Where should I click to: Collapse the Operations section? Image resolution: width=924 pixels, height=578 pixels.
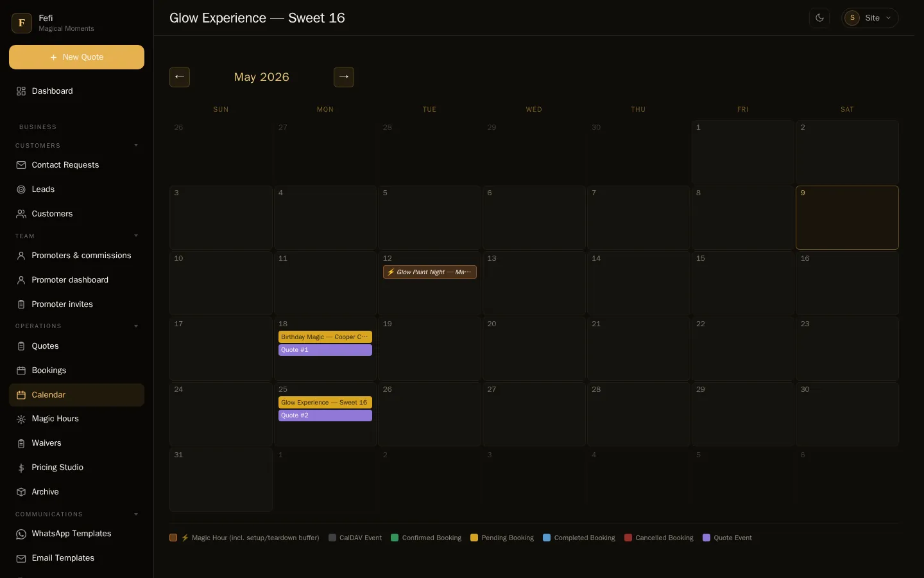136,326
